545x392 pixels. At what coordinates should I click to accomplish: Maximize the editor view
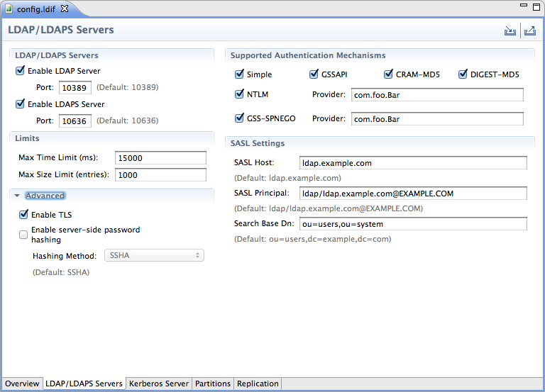pyautogui.click(x=536, y=6)
